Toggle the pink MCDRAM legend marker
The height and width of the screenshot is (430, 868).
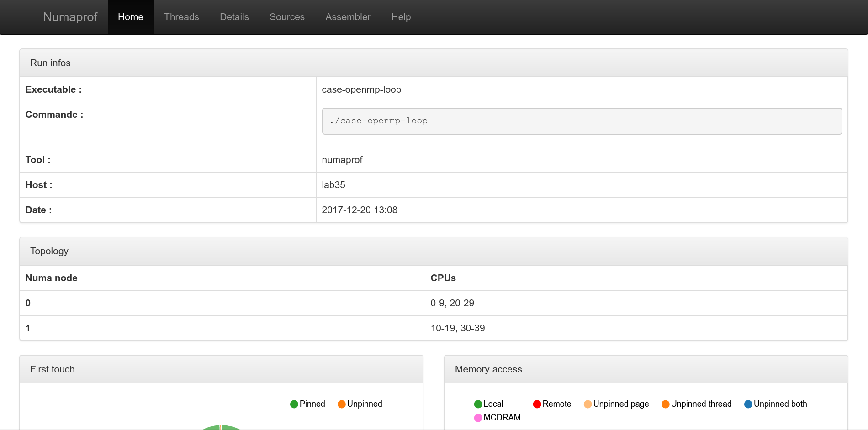[478, 418]
